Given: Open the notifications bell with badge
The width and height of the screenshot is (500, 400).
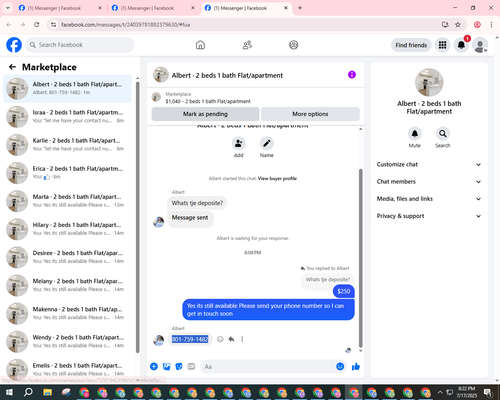Looking at the screenshot, I should pos(461,45).
